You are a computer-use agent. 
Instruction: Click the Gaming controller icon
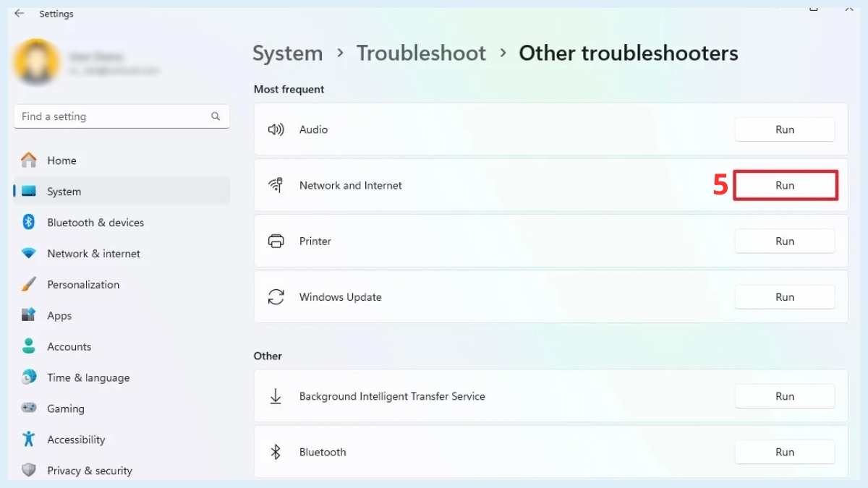tap(29, 408)
